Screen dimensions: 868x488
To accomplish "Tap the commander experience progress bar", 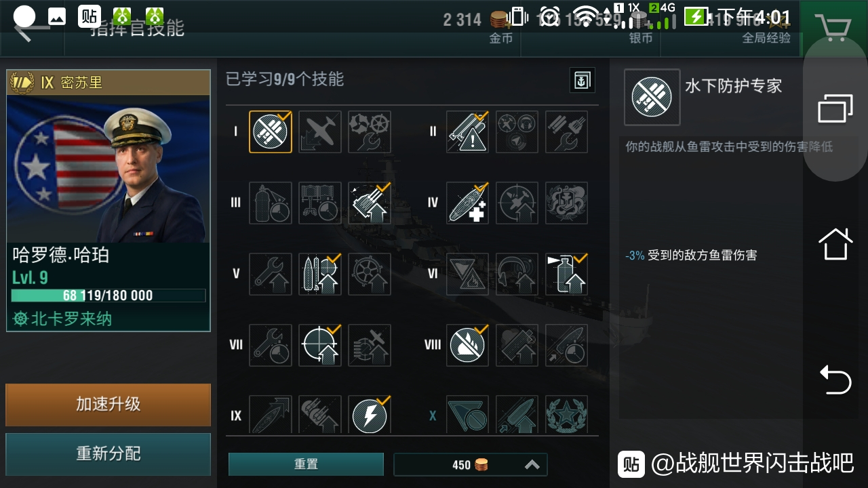I will [108, 296].
